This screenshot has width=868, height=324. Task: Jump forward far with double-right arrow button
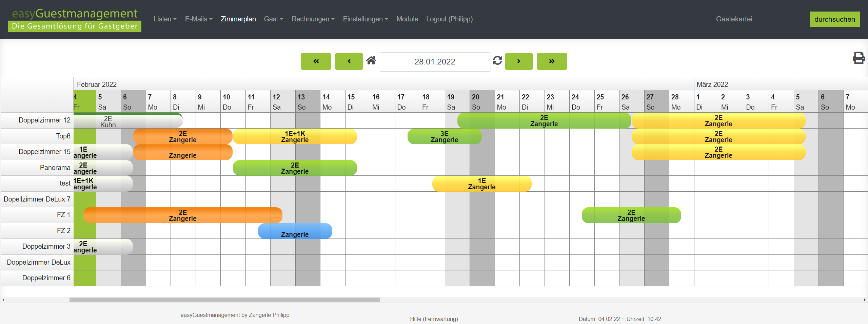click(552, 61)
